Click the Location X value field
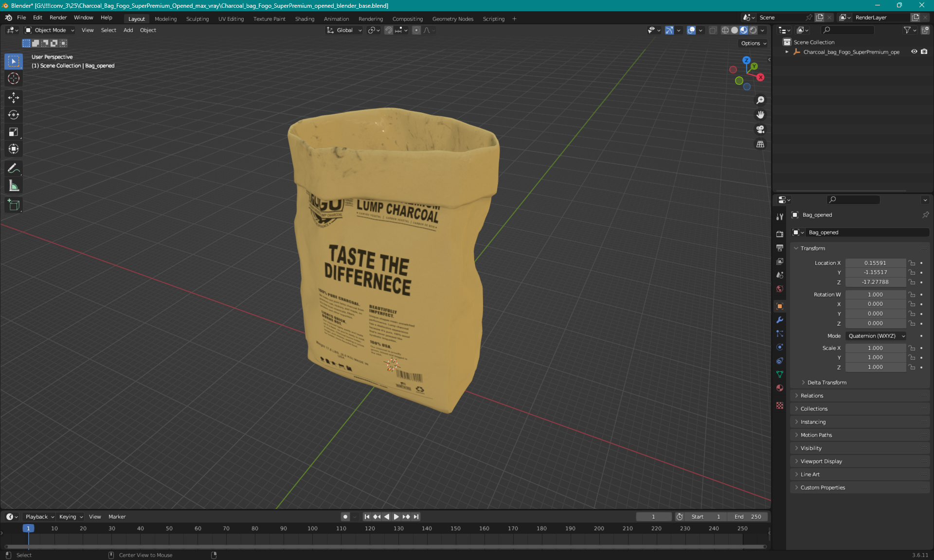 [x=875, y=263]
